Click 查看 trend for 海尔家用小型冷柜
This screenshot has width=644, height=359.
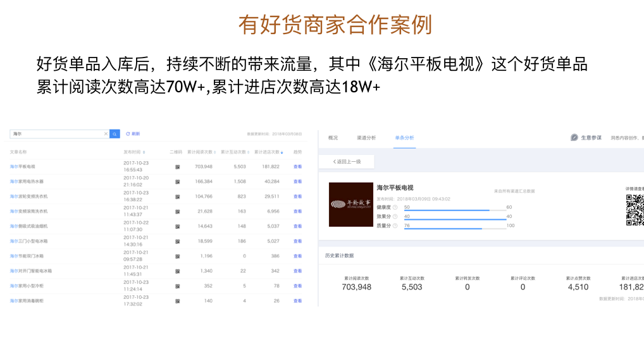298,286
